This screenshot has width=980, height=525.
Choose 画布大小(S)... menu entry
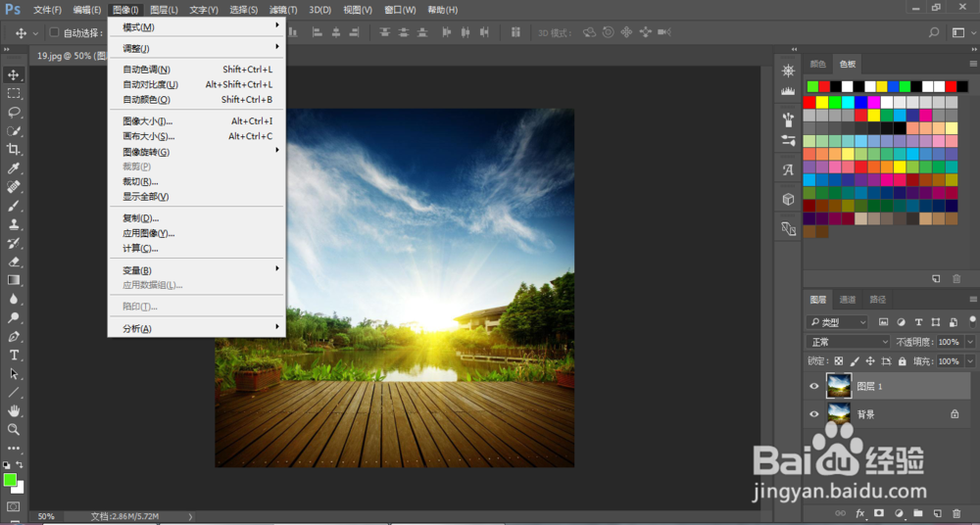point(197,136)
